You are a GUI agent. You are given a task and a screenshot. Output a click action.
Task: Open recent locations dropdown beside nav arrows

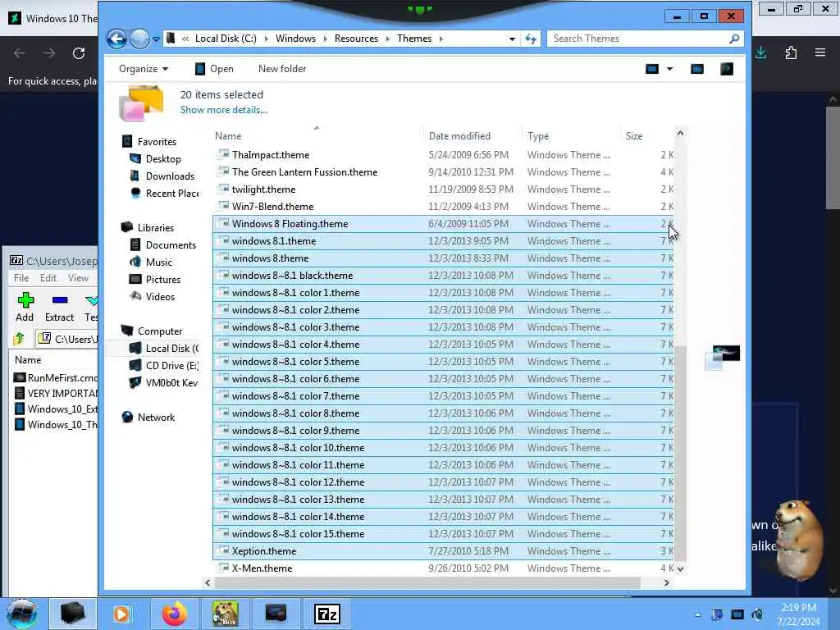[x=156, y=39]
